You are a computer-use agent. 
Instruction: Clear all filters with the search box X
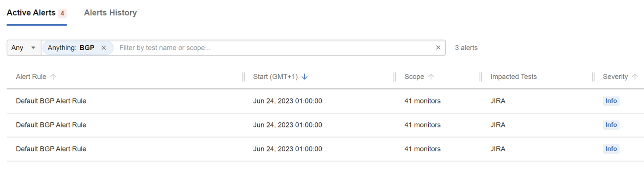tap(438, 48)
